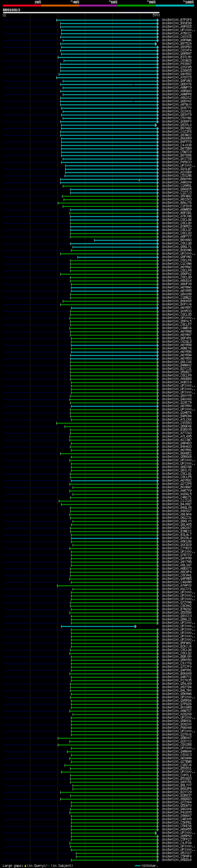Click hit label UniRef100_Q3THJ6
The width and height of the screenshot is (197, 868).
[177, 735]
